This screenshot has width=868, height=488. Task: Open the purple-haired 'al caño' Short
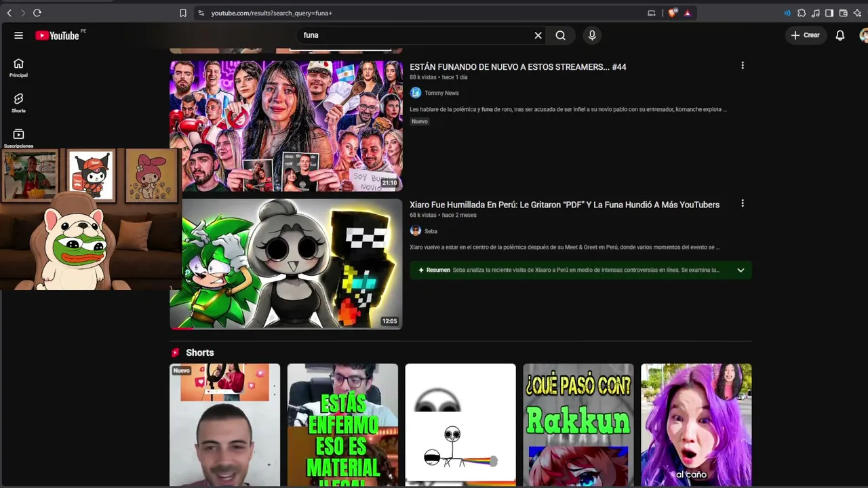click(696, 425)
